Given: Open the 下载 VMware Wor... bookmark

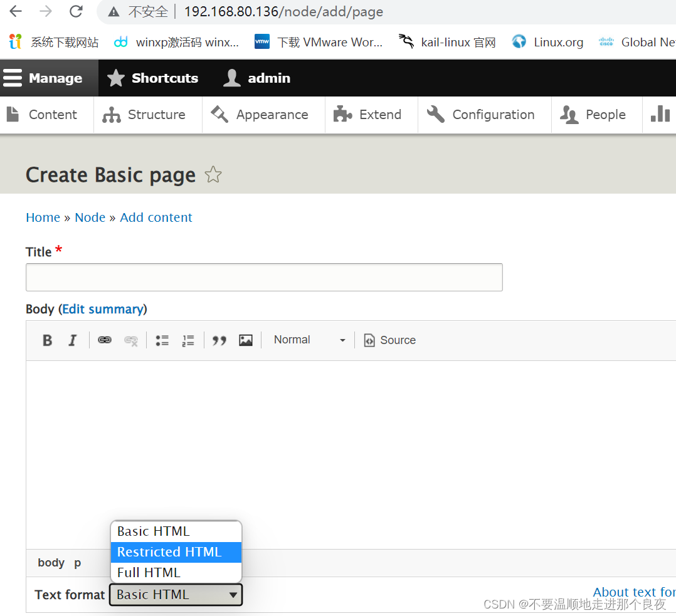Looking at the screenshot, I should coord(319,42).
